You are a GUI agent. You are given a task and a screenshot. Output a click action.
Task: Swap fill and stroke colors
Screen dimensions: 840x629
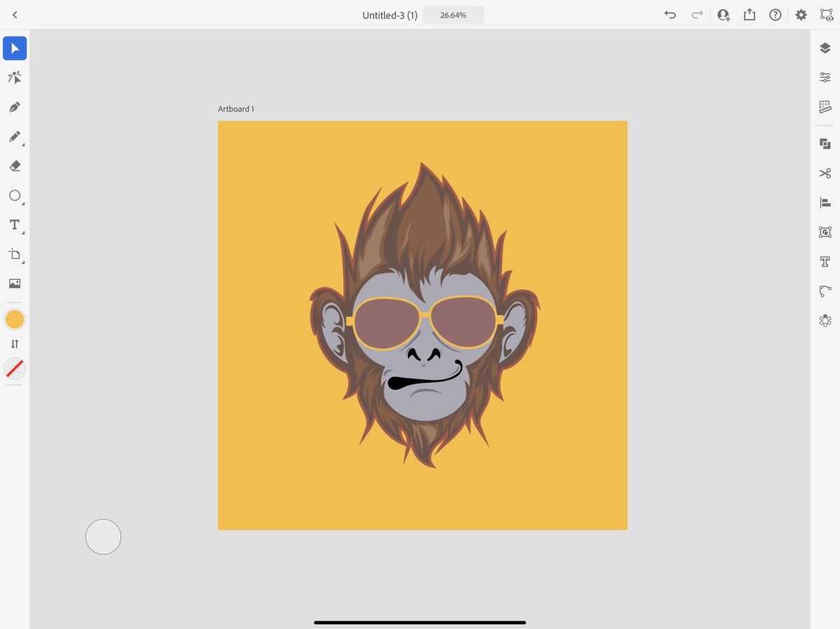(15, 344)
